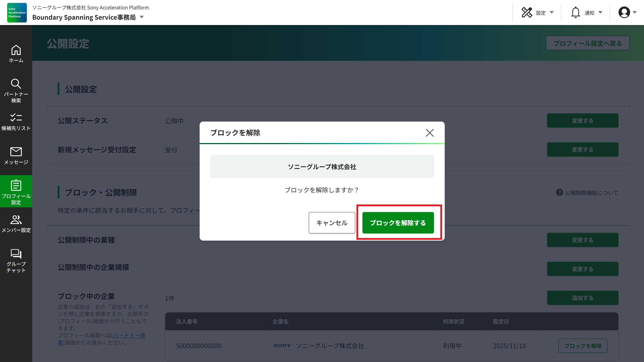This screenshot has width=644, height=362.
Task: Open メンバー設定 via the people icon
Action: (16, 220)
